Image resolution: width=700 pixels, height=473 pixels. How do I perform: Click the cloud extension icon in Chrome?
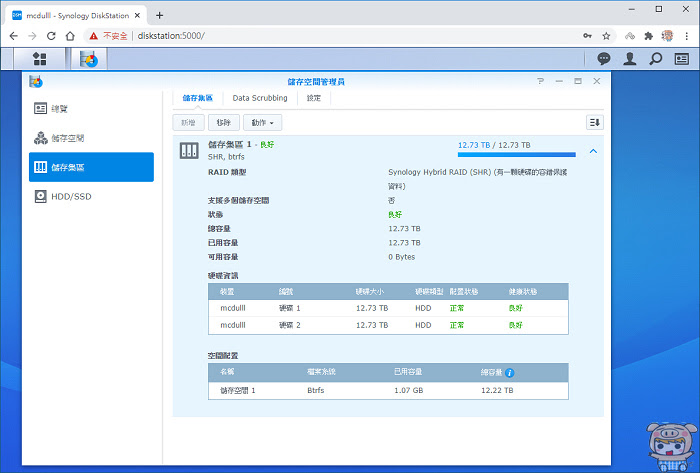coord(629,36)
